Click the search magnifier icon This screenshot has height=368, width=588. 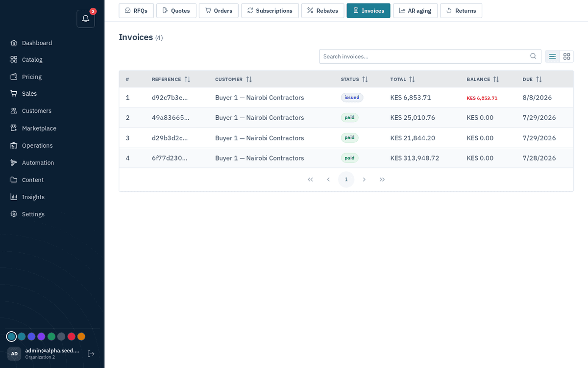(x=533, y=56)
